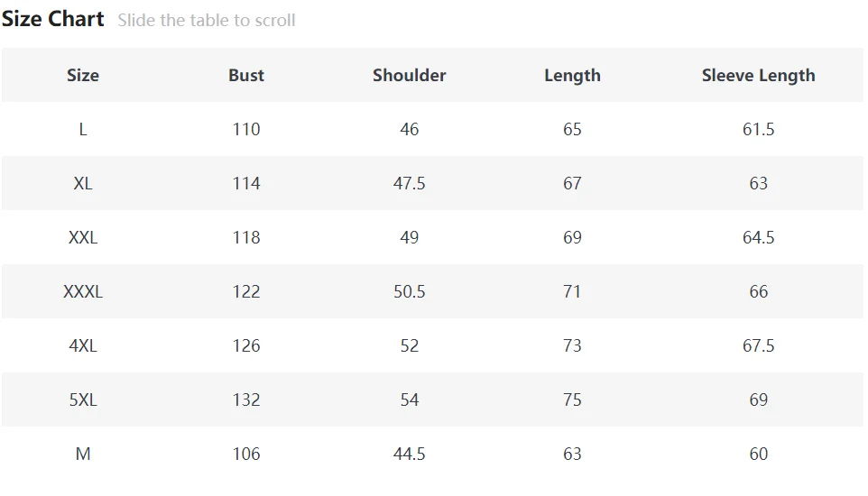Select the L size row label
The height and width of the screenshot is (496, 868).
[x=83, y=129]
